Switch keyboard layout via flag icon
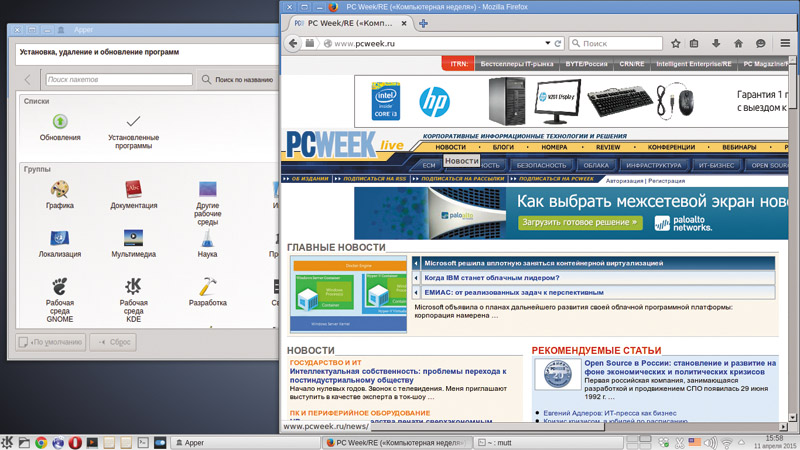The image size is (800, 450). click(694, 442)
